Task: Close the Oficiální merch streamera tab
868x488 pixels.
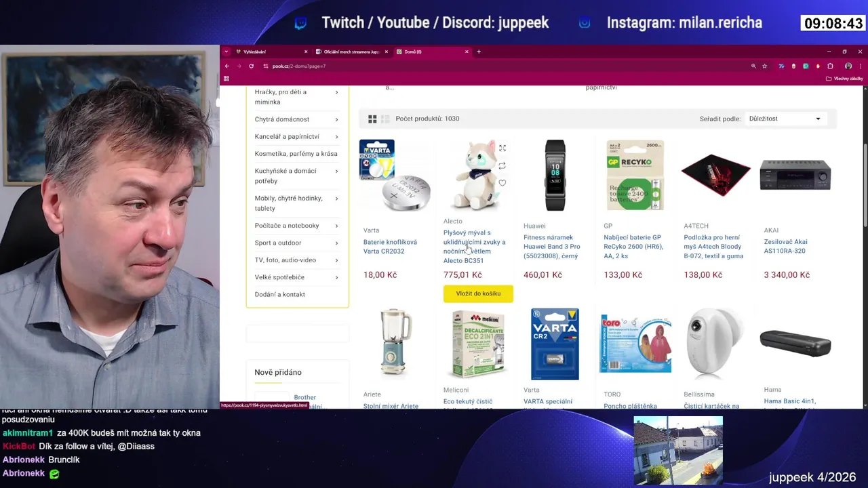Action: click(387, 52)
